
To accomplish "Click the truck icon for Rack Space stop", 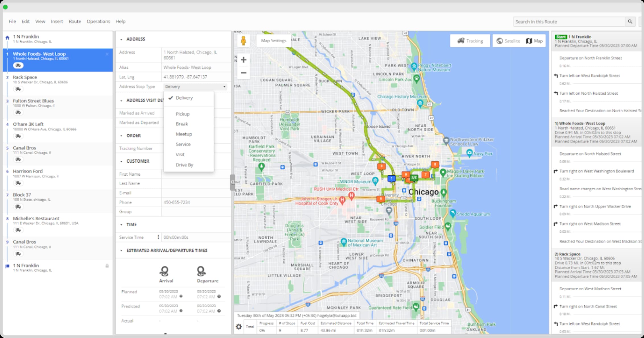I will point(18,89).
